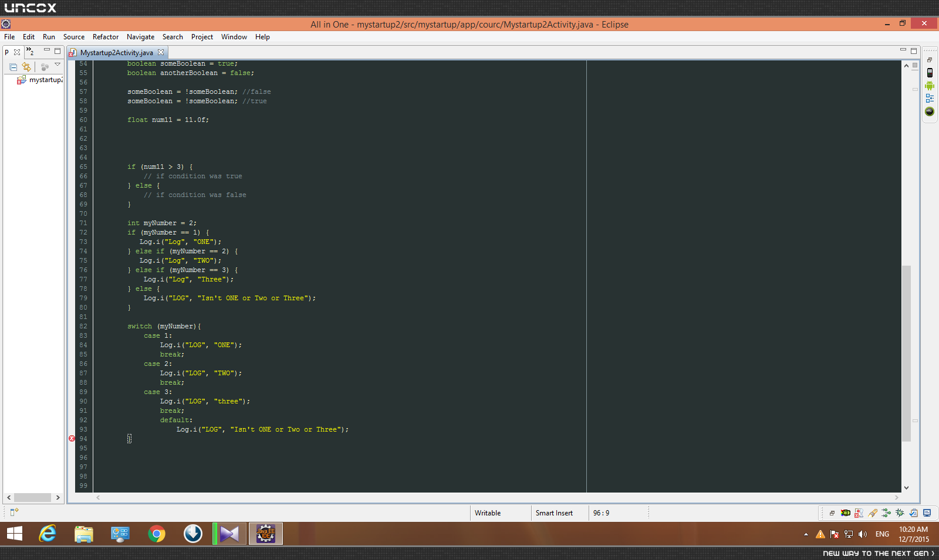This screenshot has width=939, height=560.
Task: Open volume control in system tray
Action: click(x=862, y=534)
